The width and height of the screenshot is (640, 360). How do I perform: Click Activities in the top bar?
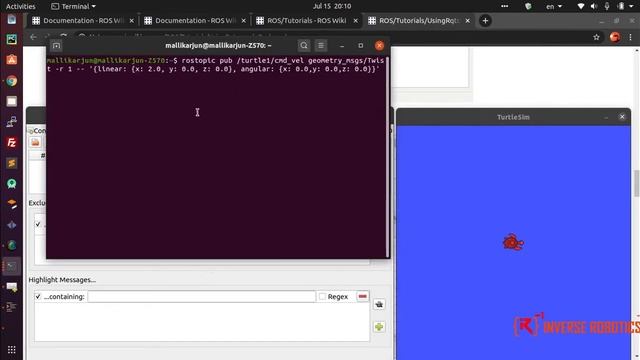click(x=20, y=6)
